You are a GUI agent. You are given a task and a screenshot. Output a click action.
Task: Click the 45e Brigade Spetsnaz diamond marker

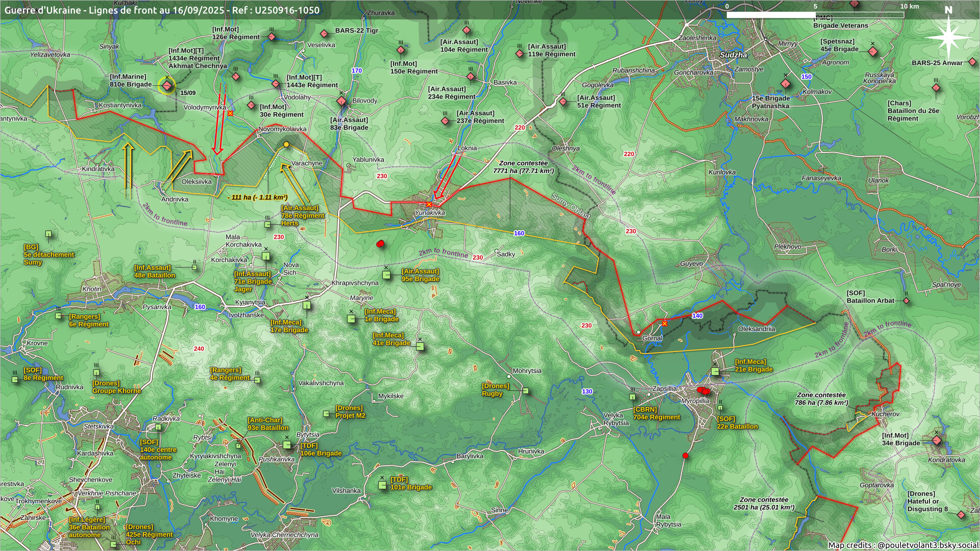[x=873, y=52]
